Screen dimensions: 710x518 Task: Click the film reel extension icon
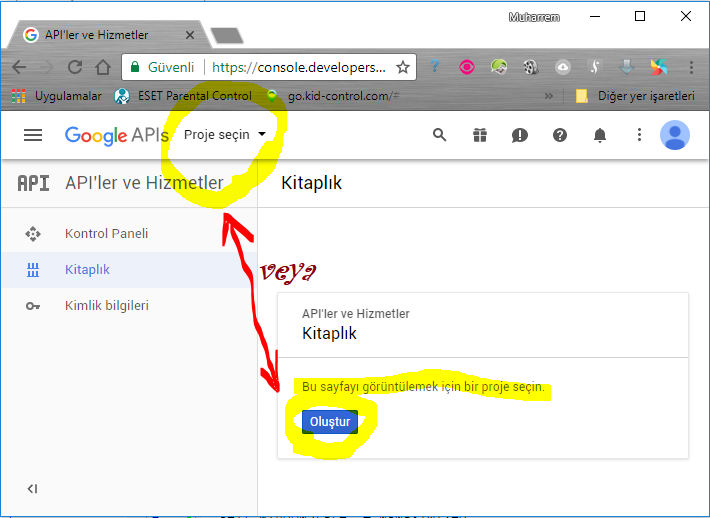531,67
